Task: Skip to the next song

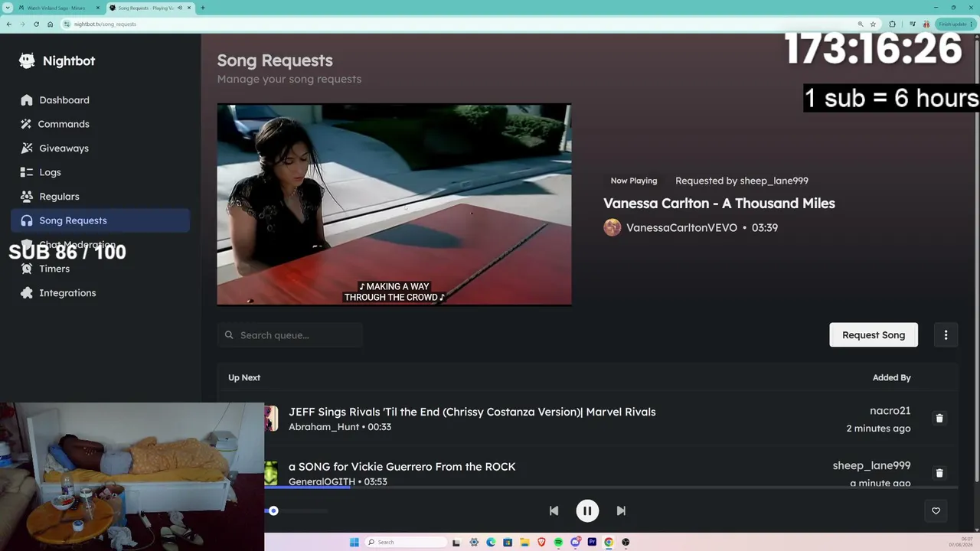Action: (x=621, y=510)
